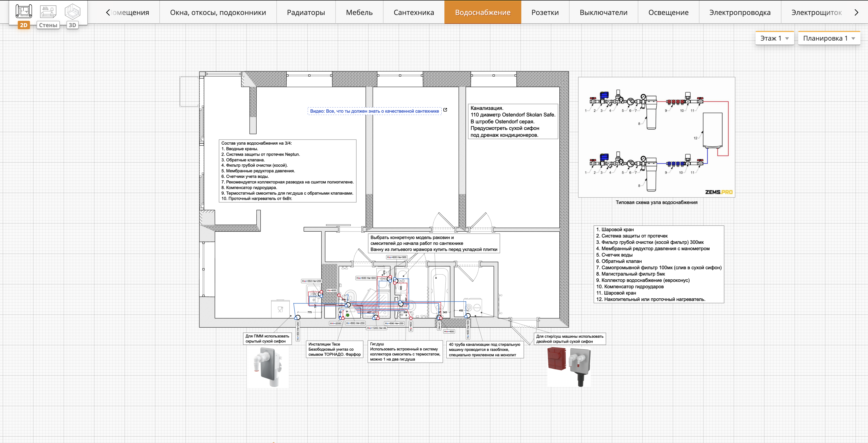The height and width of the screenshot is (443, 868).
Task: Select the Стены wall view icon
Action: 48,15
